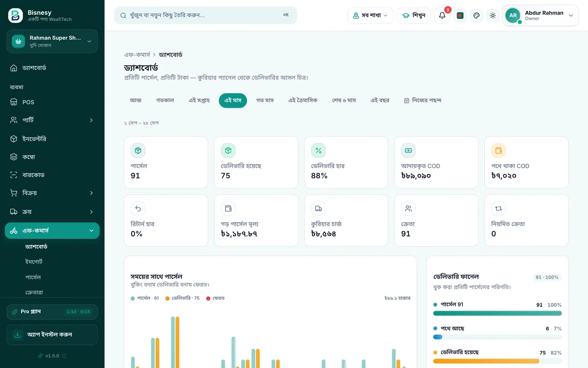Open ইমপোর্ট under এফ-কমার্স
Screen dimensions: 588x368
[x=34, y=261]
